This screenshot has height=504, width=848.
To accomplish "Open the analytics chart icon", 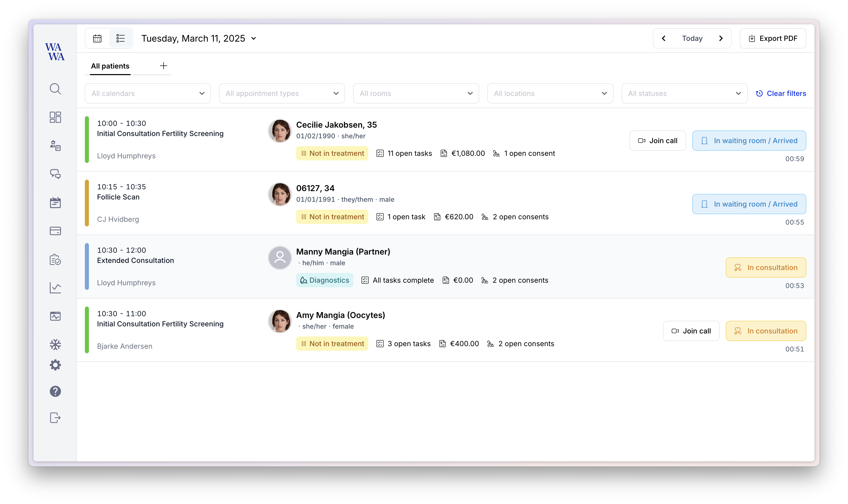I will (55, 288).
